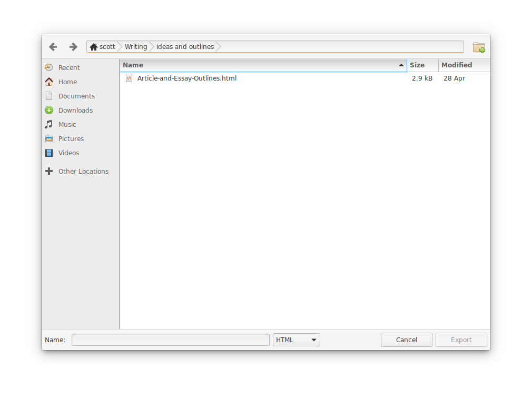Sort files by the Size column

tap(422, 65)
